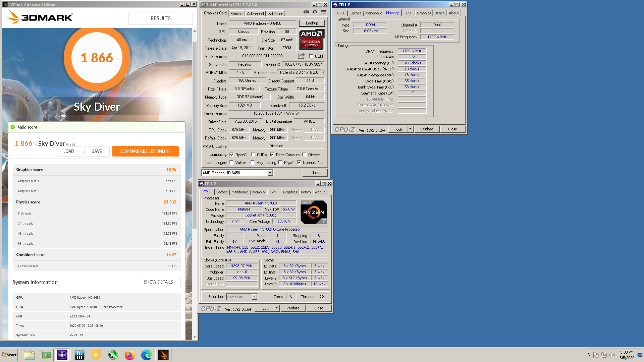Toggle the OpenGL 4.5 checkbox
Viewport: 644px width, 362px height.
tap(299, 163)
